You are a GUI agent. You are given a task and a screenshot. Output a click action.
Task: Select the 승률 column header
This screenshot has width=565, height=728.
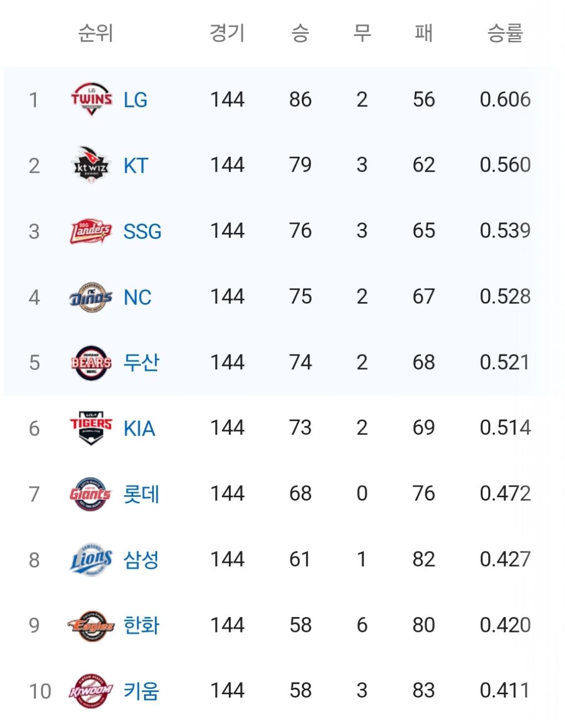click(x=505, y=33)
